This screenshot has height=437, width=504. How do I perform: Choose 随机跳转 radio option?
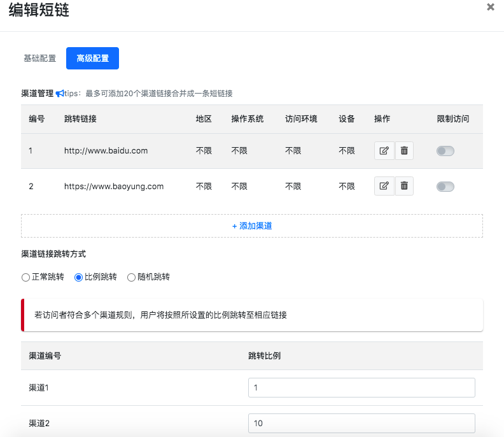[132, 277]
